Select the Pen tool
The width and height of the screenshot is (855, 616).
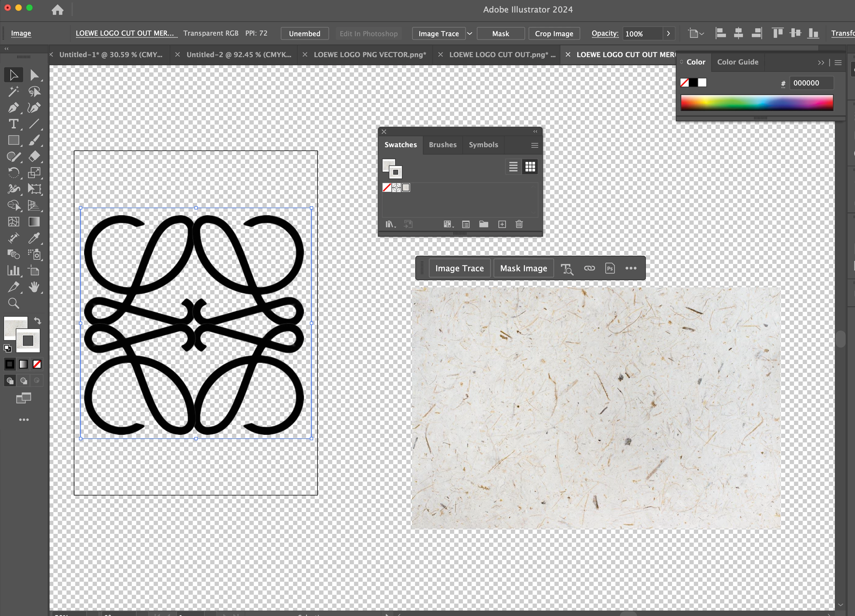tap(13, 108)
